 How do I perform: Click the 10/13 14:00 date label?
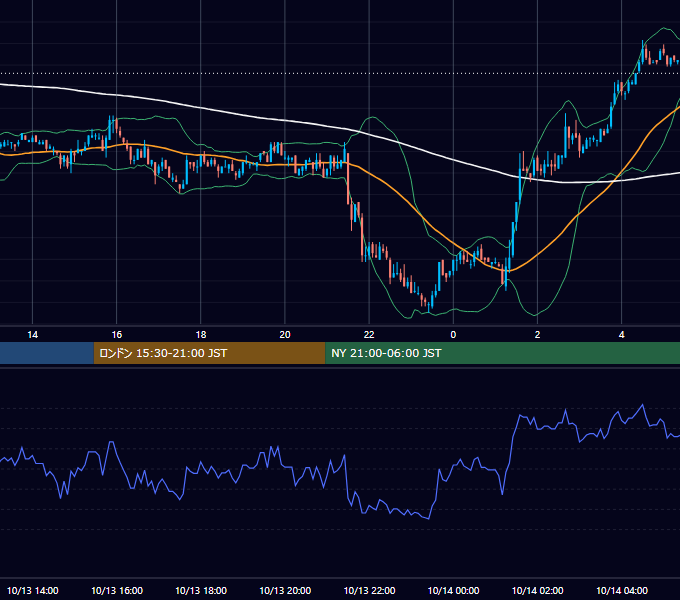(33, 590)
